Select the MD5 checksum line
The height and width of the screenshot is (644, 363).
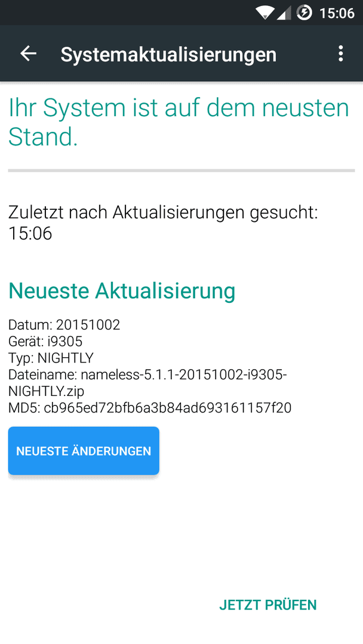pyautogui.click(x=150, y=408)
